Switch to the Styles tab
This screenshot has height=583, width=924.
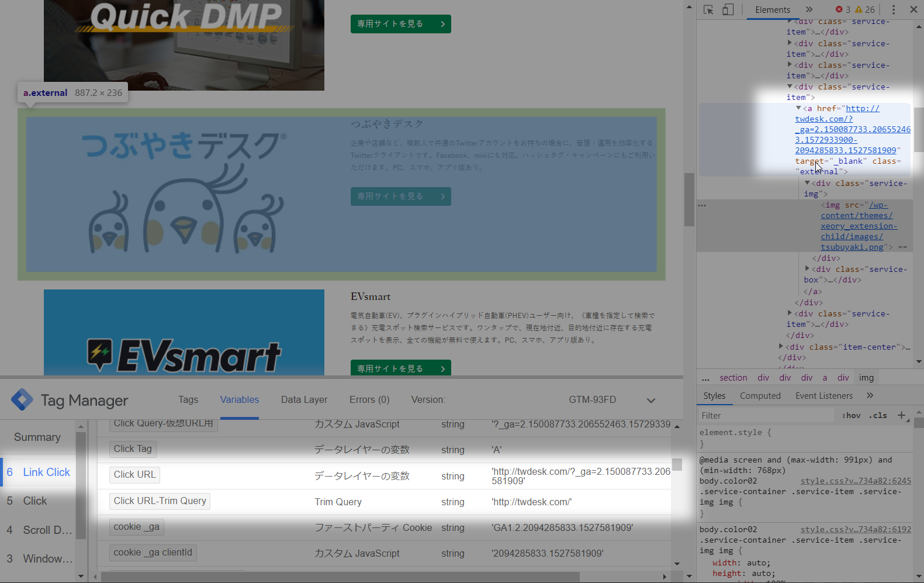coord(714,396)
